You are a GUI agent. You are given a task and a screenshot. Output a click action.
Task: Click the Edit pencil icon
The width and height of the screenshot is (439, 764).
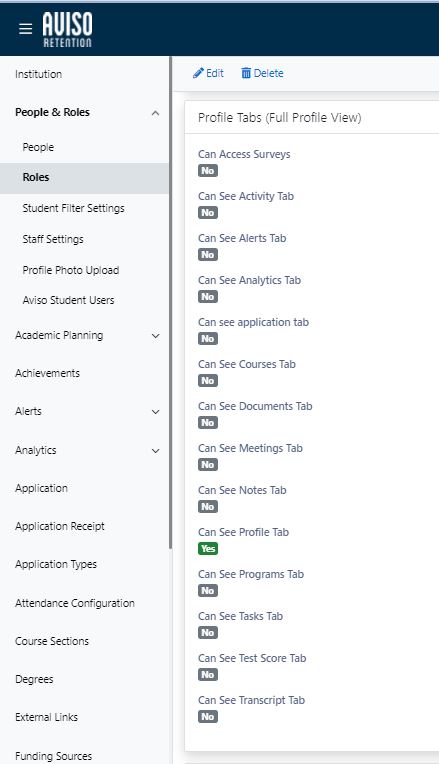tap(198, 73)
